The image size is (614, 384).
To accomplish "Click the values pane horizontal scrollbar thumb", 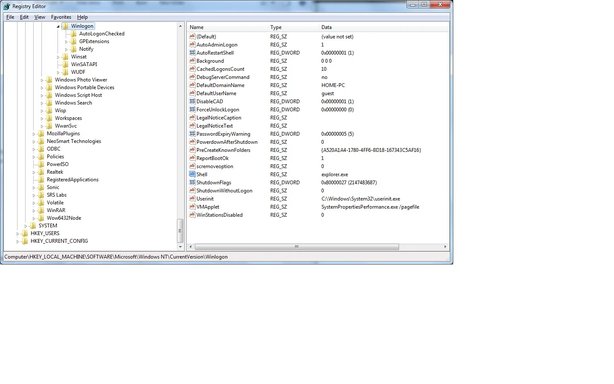I will pos(296,247).
